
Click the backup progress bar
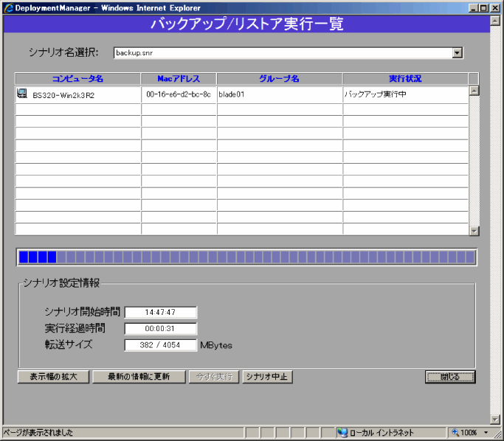click(247, 257)
